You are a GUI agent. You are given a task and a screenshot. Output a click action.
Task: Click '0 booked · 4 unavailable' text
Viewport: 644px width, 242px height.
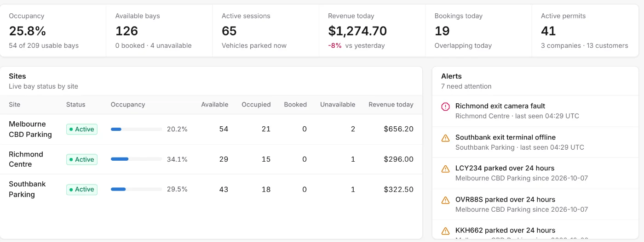(153, 45)
